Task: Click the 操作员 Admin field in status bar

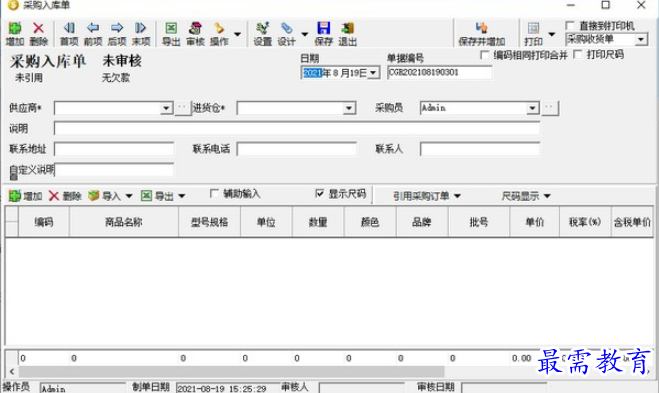Action: pos(83,388)
